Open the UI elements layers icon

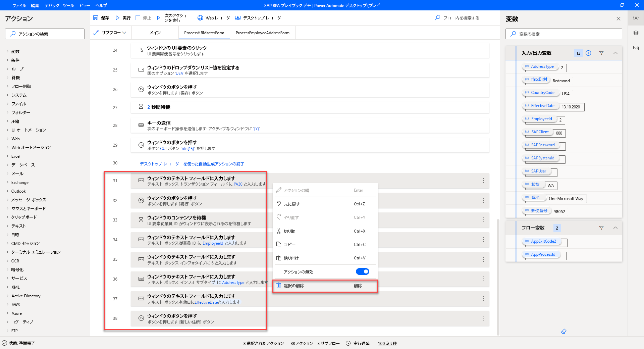tap(636, 33)
